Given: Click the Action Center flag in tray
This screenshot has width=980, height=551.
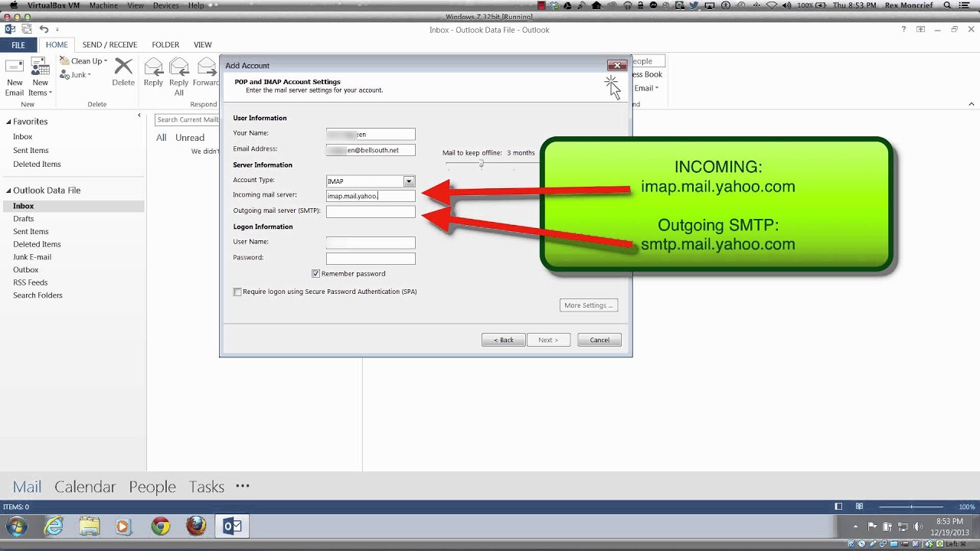Looking at the screenshot, I should click(872, 527).
